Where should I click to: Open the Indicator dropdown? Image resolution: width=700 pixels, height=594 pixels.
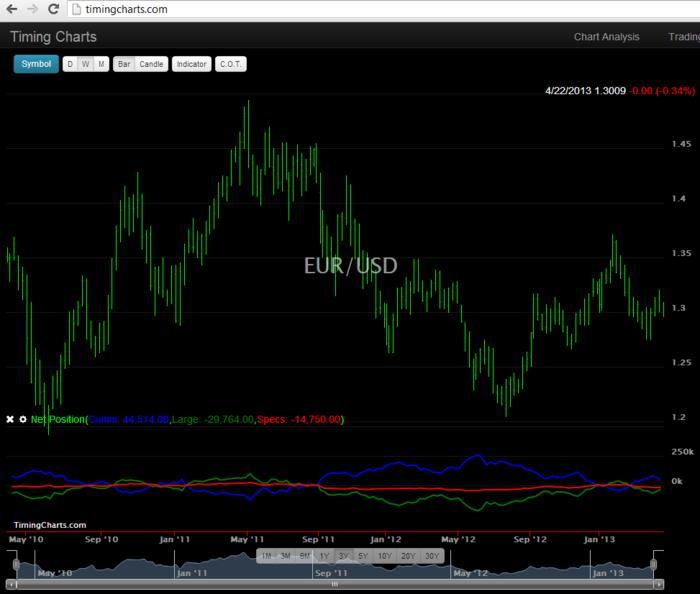(x=192, y=64)
